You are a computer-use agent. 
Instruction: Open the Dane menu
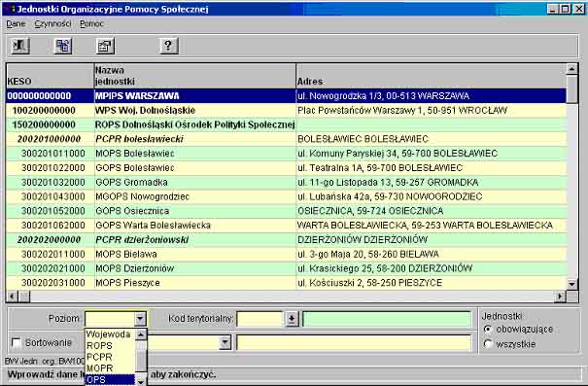tap(16, 23)
